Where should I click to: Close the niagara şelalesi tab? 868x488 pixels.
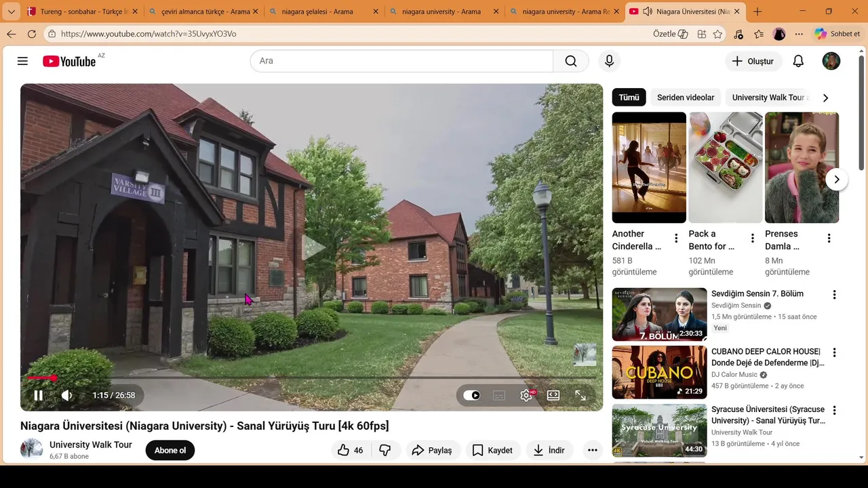[375, 12]
